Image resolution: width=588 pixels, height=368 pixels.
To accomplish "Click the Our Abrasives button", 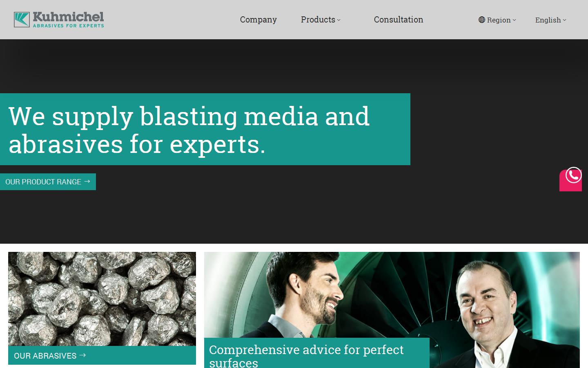I will tap(102, 355).
